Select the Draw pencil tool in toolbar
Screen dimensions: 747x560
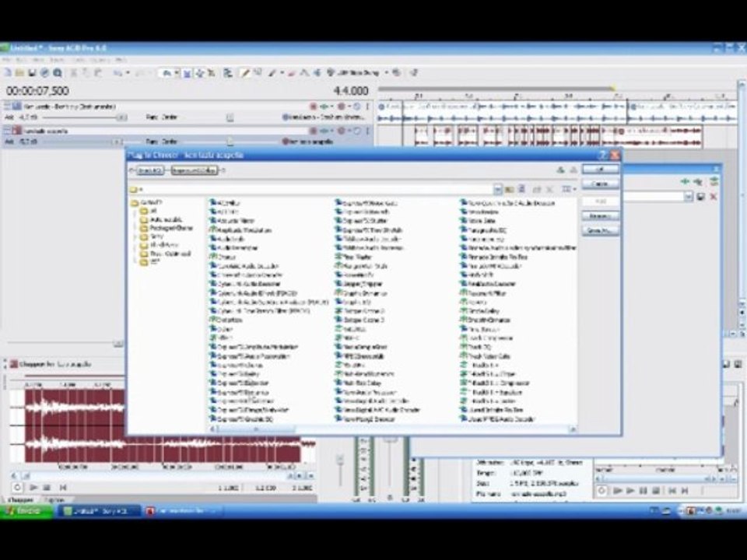244,73
